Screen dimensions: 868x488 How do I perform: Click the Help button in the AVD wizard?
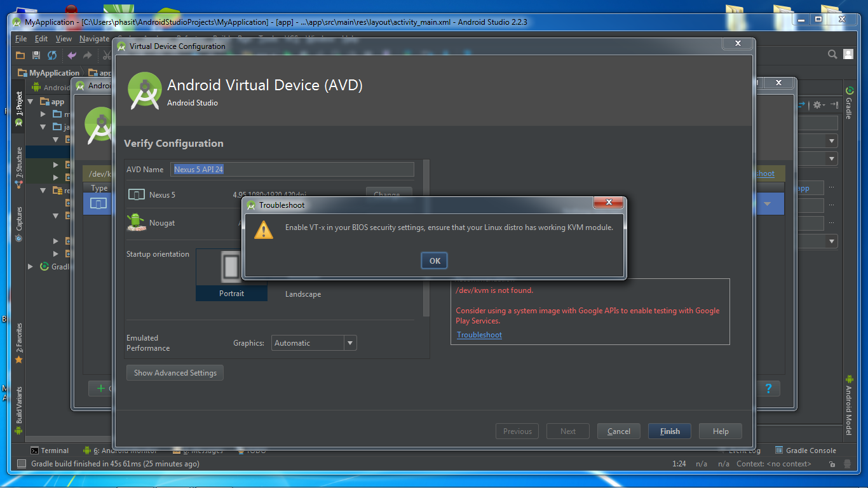pyautogui.click(x=721, y=431)
